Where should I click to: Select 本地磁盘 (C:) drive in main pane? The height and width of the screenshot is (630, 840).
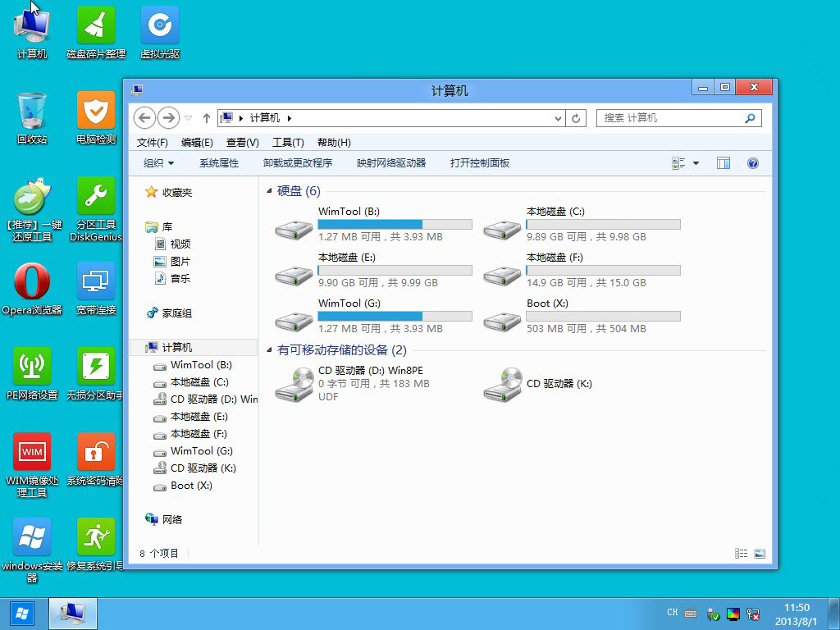(x=582, y=224)
